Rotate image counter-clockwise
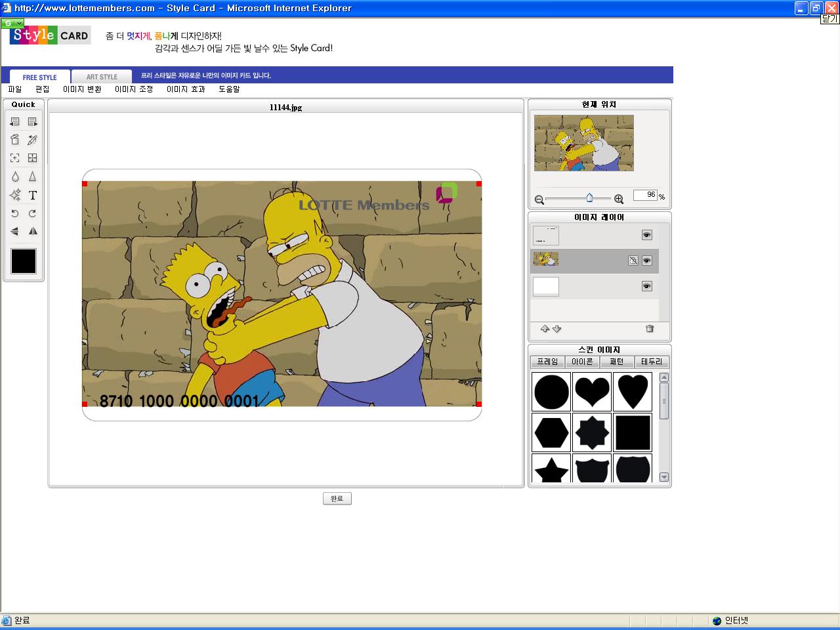This screenshot has height=630, width=840. tap(15, 213)
